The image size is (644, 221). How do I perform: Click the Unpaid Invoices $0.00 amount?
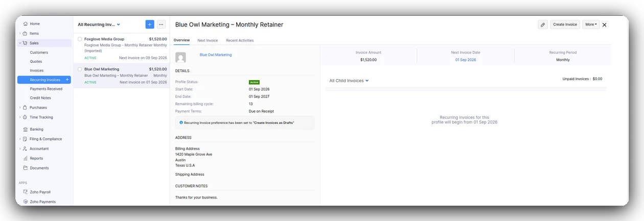click(x=597, y=79)
